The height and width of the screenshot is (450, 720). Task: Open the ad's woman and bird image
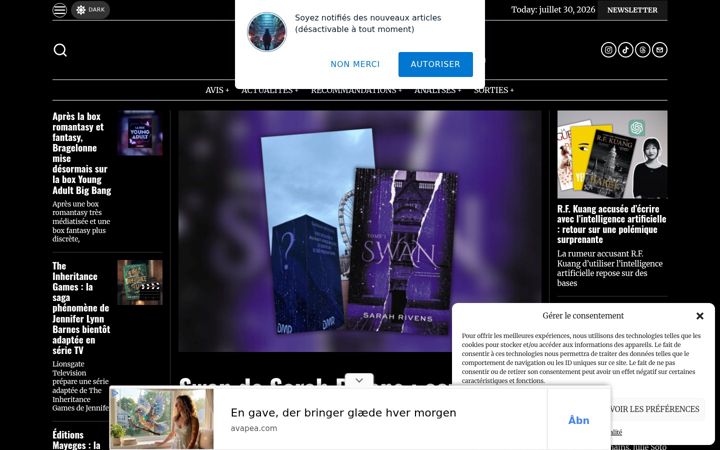pyautogui.click(x=162, y=419)
